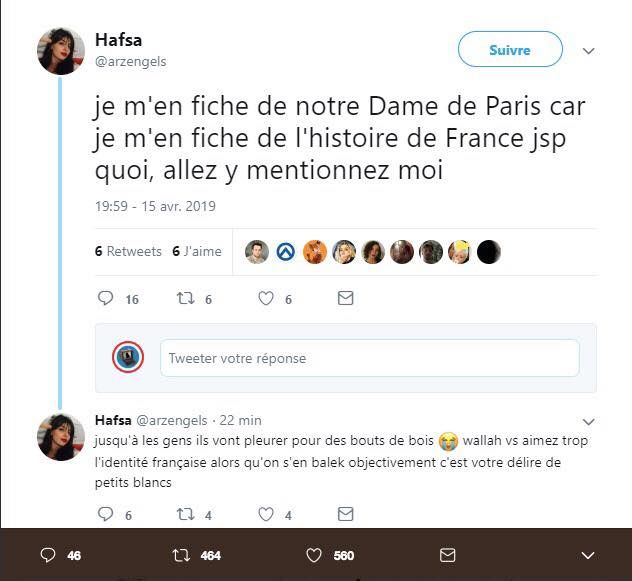Toggle heart showing 560 in bottom bar

[x=314, y=555]
